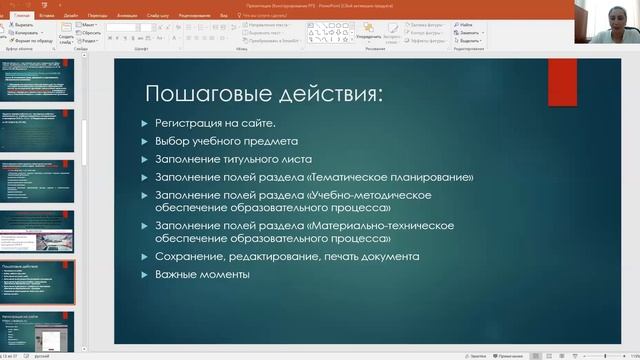Screen dimensions: 640x360
Task: Click the Tell Me search box
Action: click(262, 16)
